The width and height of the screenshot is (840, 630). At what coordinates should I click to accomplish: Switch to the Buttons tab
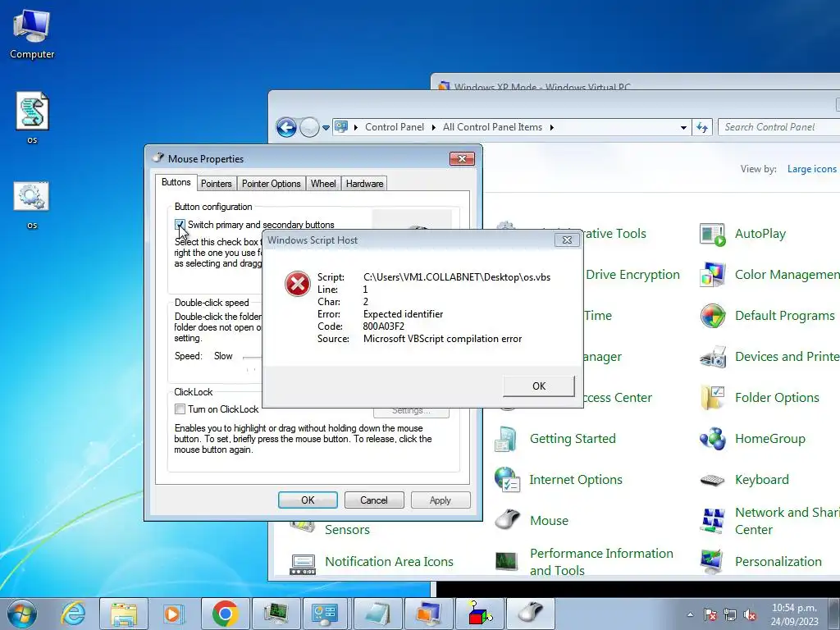click(176, 182)
